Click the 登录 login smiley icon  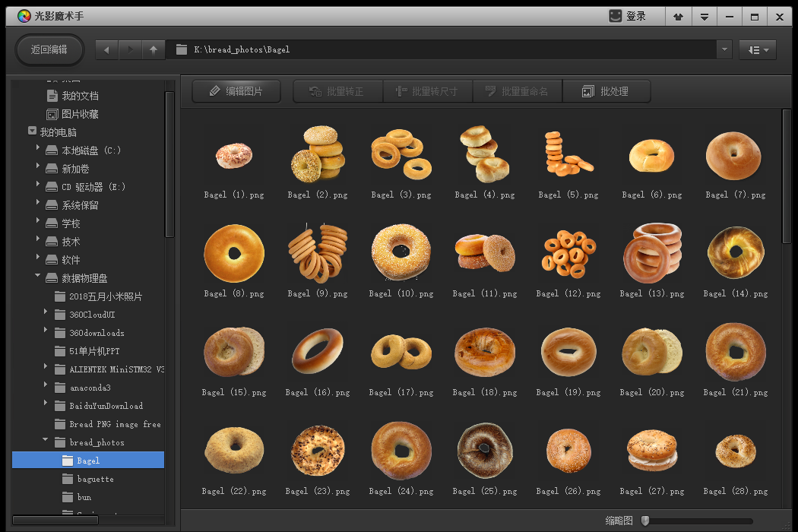click(615, 16)
